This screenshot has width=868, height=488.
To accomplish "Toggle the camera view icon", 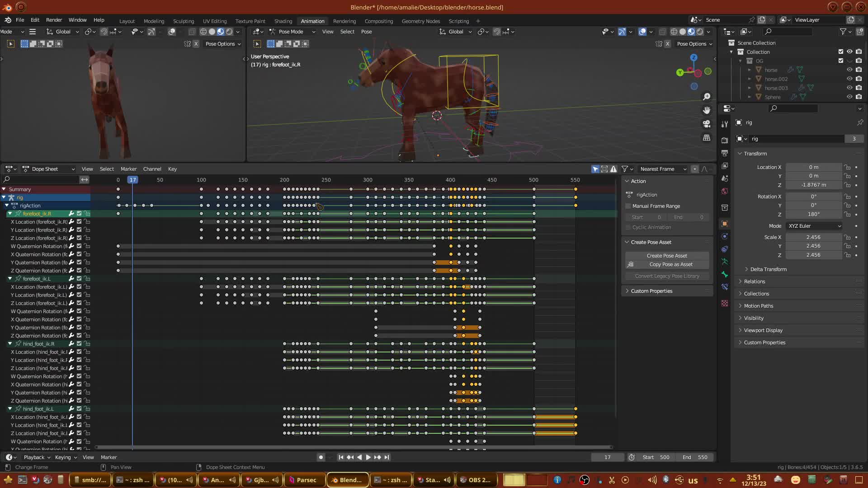I will (x=707, y=124).
